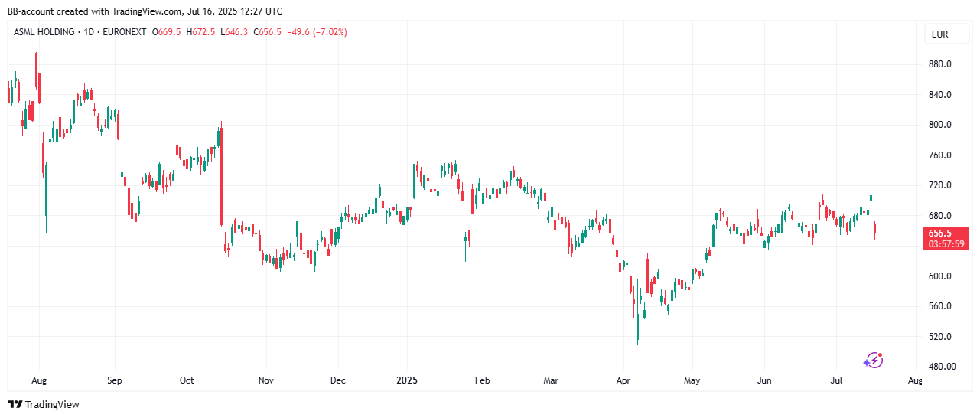Click the 560.0 price axis label
This screenshot has height=418, width=980.
[939, 306]
